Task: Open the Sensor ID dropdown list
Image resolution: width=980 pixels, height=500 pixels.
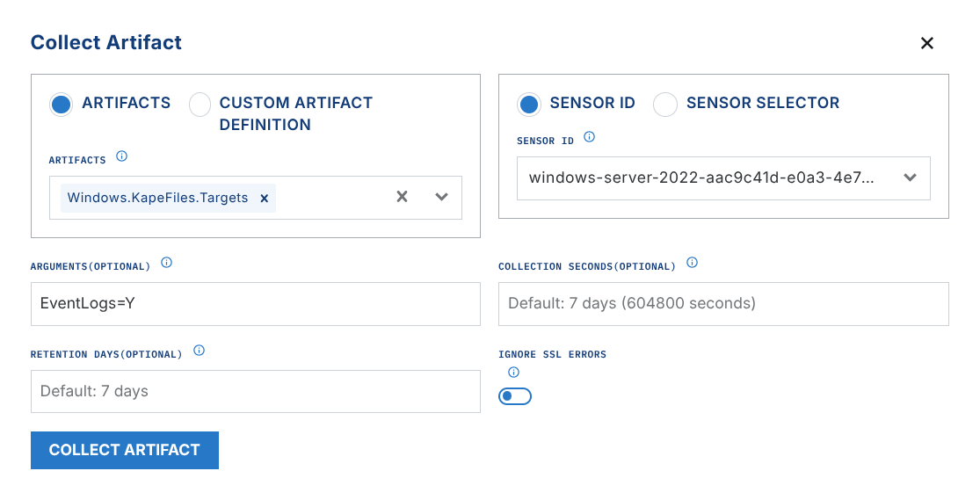Action: [911, 178]
